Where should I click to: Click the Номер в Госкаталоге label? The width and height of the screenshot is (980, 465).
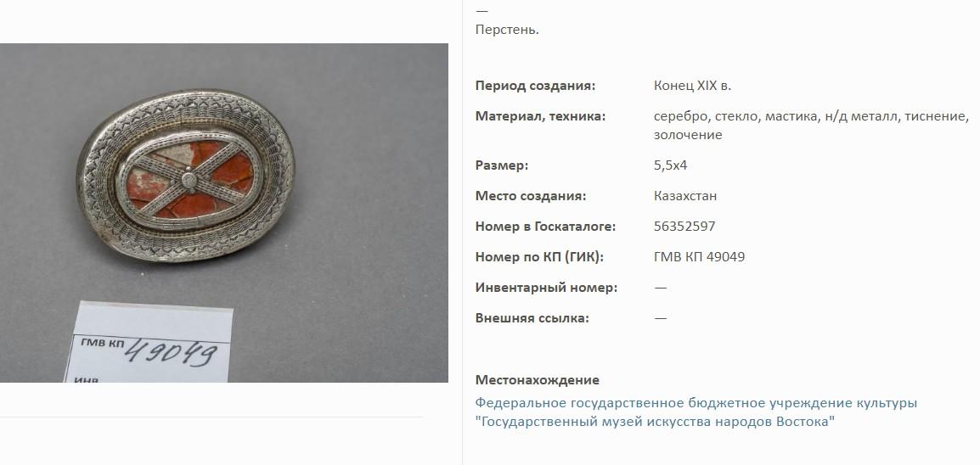(x=546, y=227)
